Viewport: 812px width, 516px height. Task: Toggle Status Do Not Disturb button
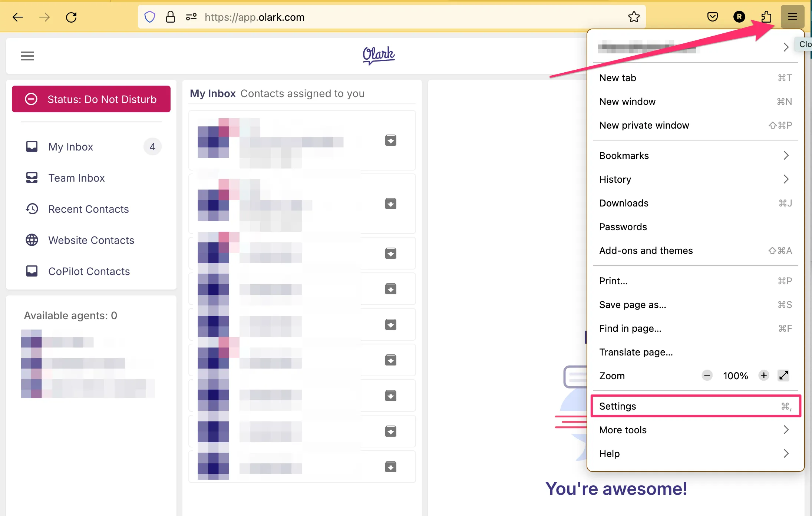[90, 99]
